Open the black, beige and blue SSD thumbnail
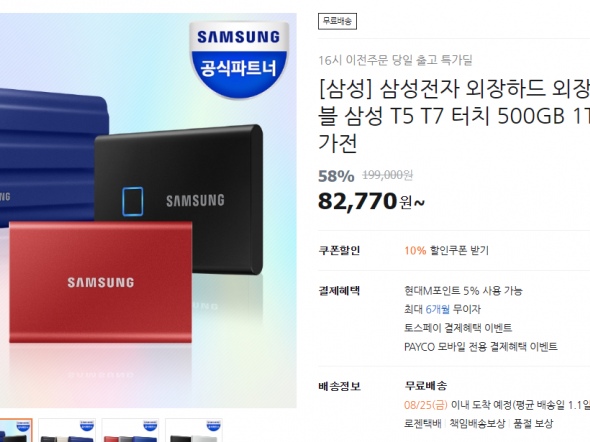The width and height of the screenshot is (590, 442). [67, 430]
